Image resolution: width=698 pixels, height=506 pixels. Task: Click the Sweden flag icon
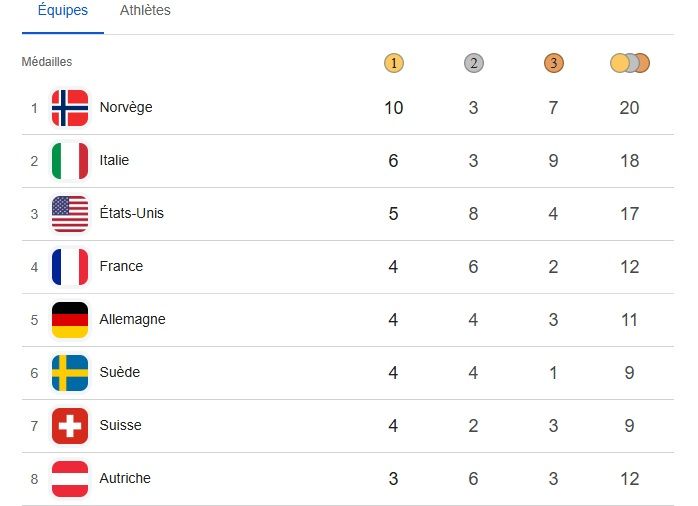tap(70, 373)
